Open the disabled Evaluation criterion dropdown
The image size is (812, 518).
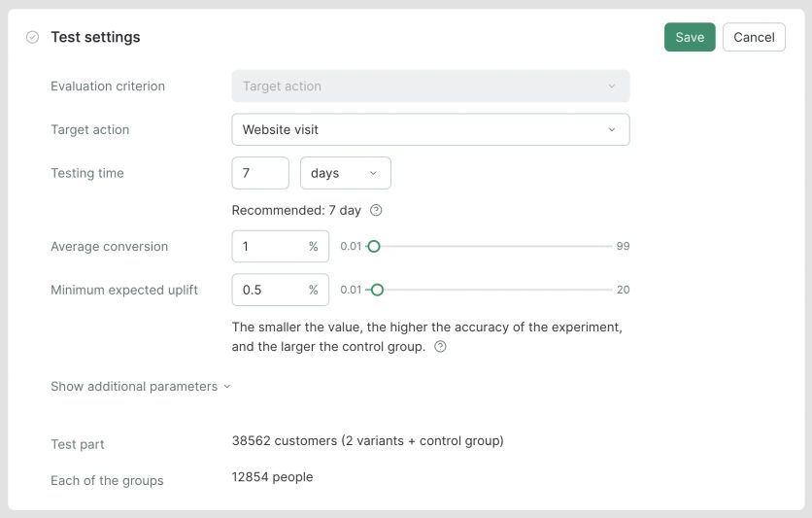tap(430, 86)
